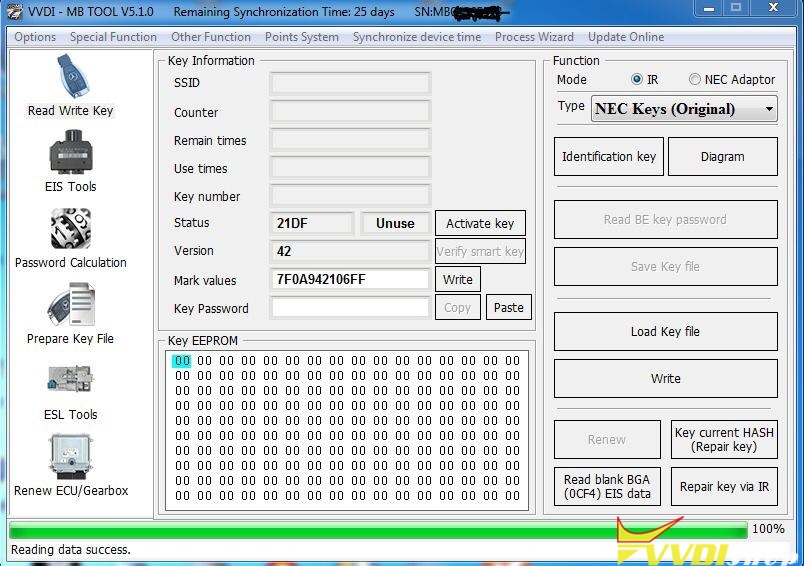
Task: Click the Save Key file button
Action: pos(666,267)
